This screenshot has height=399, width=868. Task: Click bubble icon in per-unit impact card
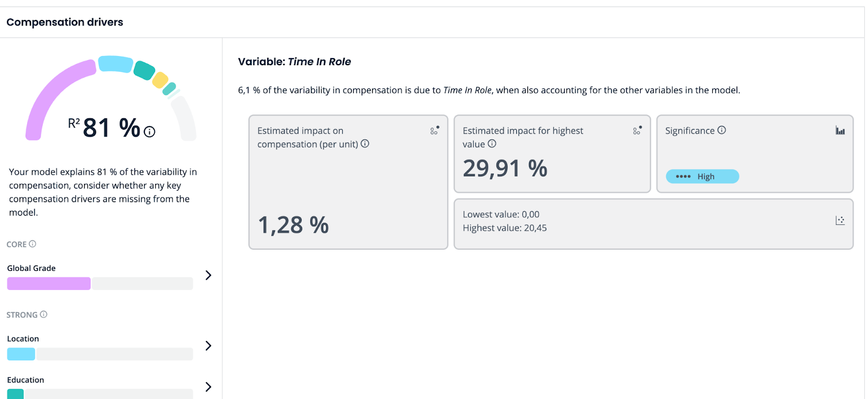click(x=435, y=130)
